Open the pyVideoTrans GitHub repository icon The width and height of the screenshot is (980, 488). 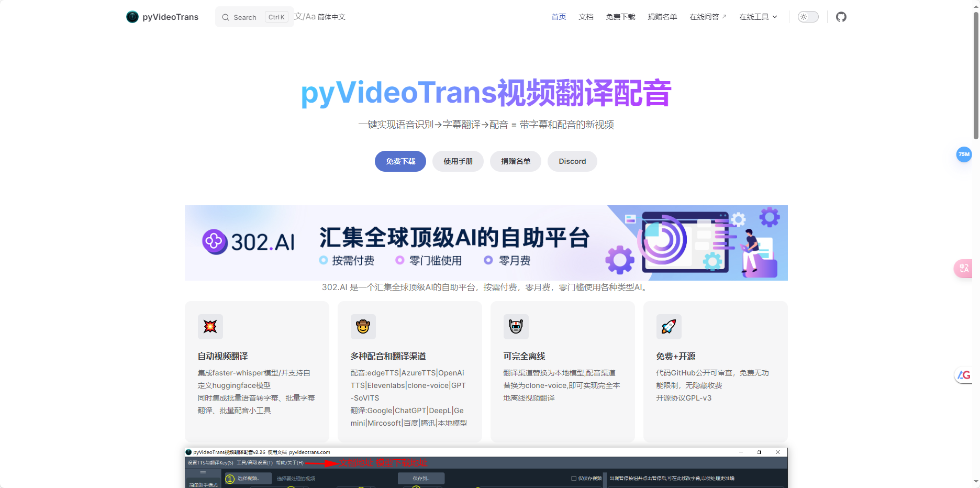841,17
